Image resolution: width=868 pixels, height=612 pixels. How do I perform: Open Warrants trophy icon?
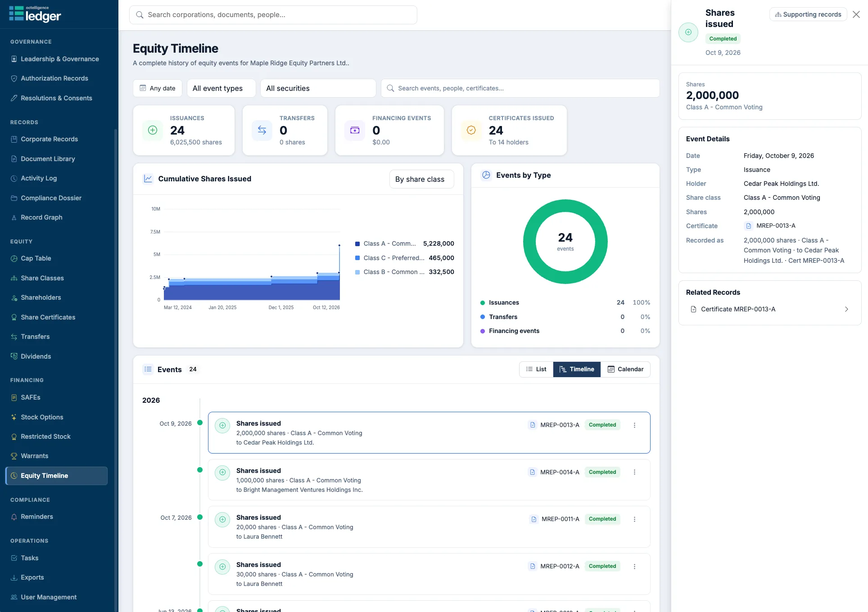14,456
